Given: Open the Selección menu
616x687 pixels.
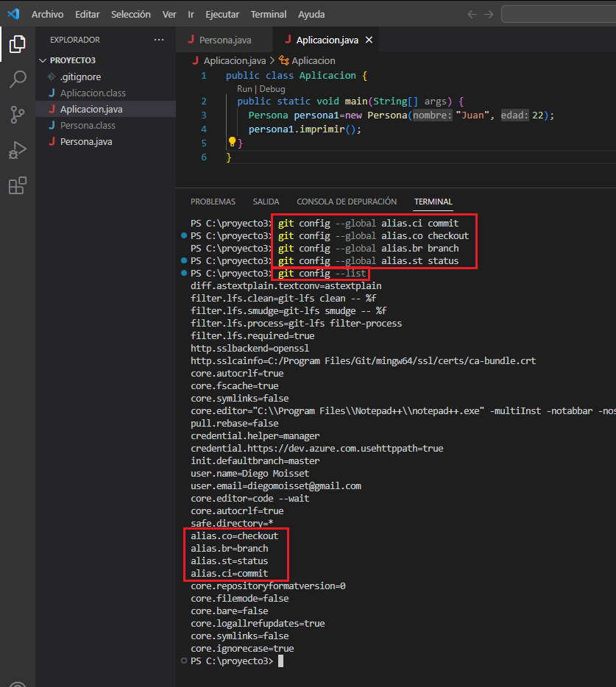Looking at the screenshot, I should click(x=131, y=15).
